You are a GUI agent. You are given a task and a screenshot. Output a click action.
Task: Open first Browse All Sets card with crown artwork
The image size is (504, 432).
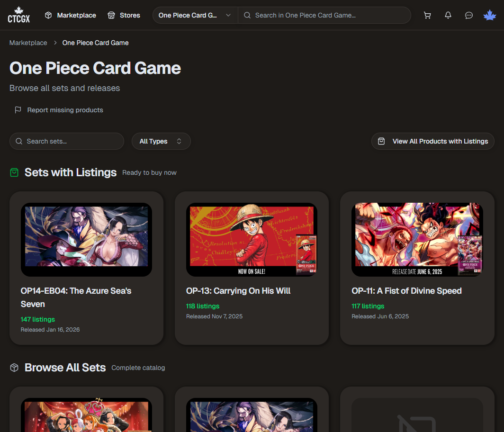[87, 414]
